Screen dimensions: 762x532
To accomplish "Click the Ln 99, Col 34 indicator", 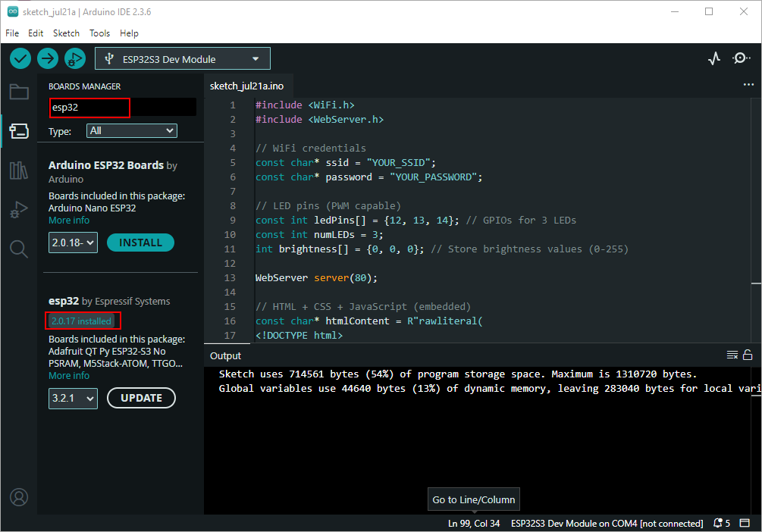I will (x=474, y=523).
